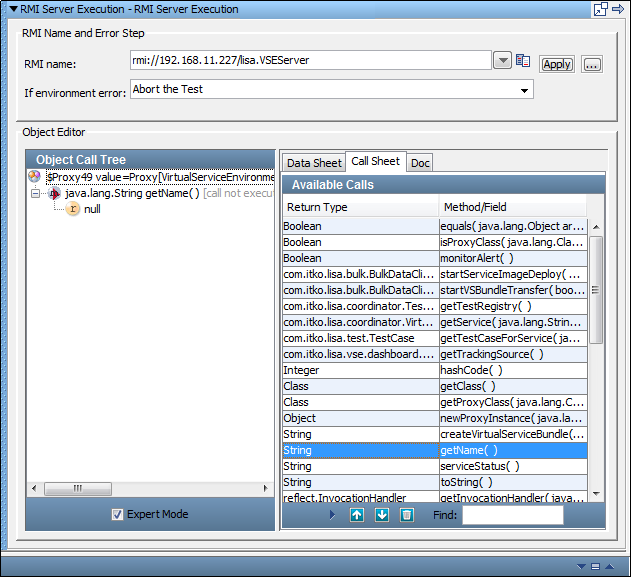631x577 pixels.
Task: Select the serviceStatus( ) method row
Action: point(435,466)
